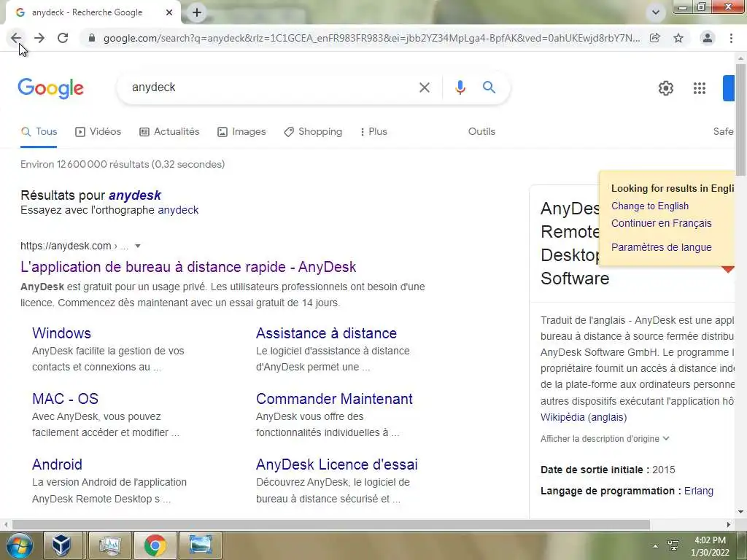Open VirtualBox from the taskbar

(62, 545)
